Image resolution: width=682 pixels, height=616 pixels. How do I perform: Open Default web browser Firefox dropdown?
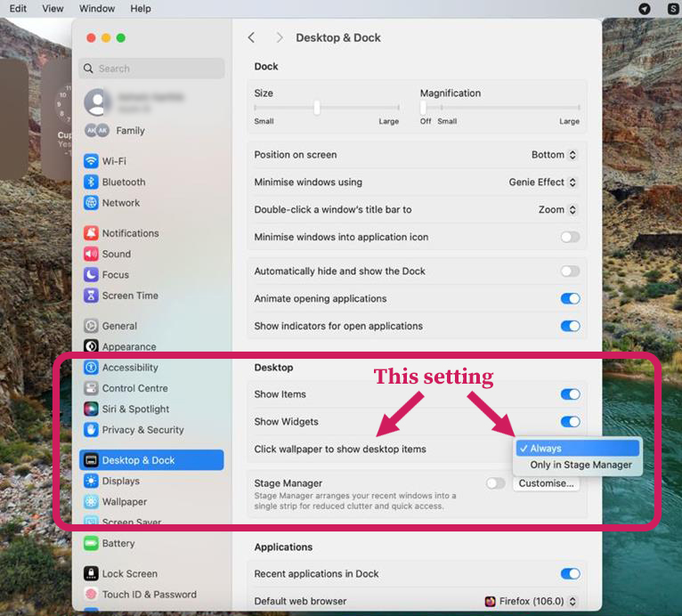[531, 601]
